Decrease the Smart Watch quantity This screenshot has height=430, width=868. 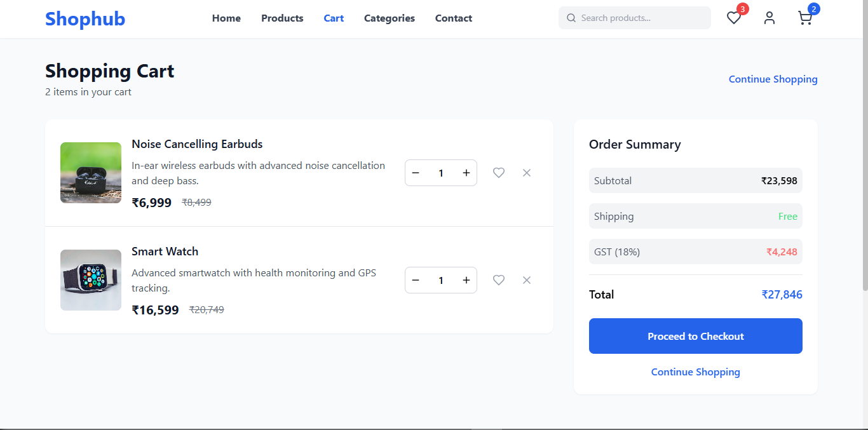pos(416,280)
